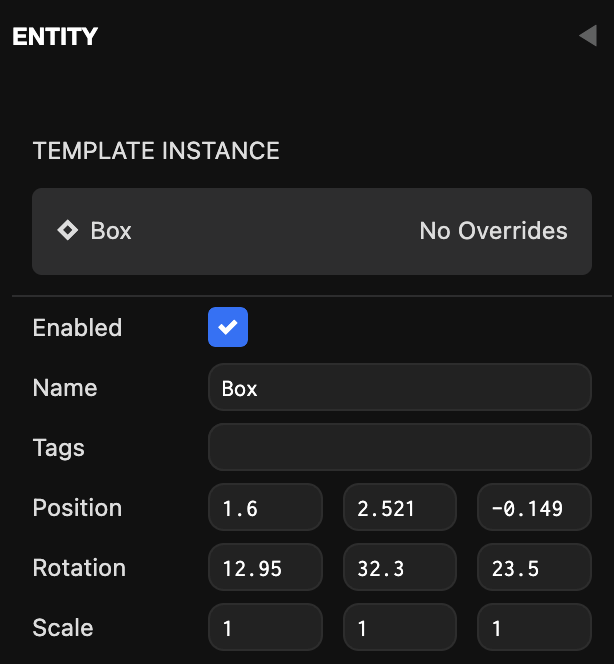Edit the Scale Z field
Image resolution: width=614 pixels, height=664 pixels.
tap(534, 628)
